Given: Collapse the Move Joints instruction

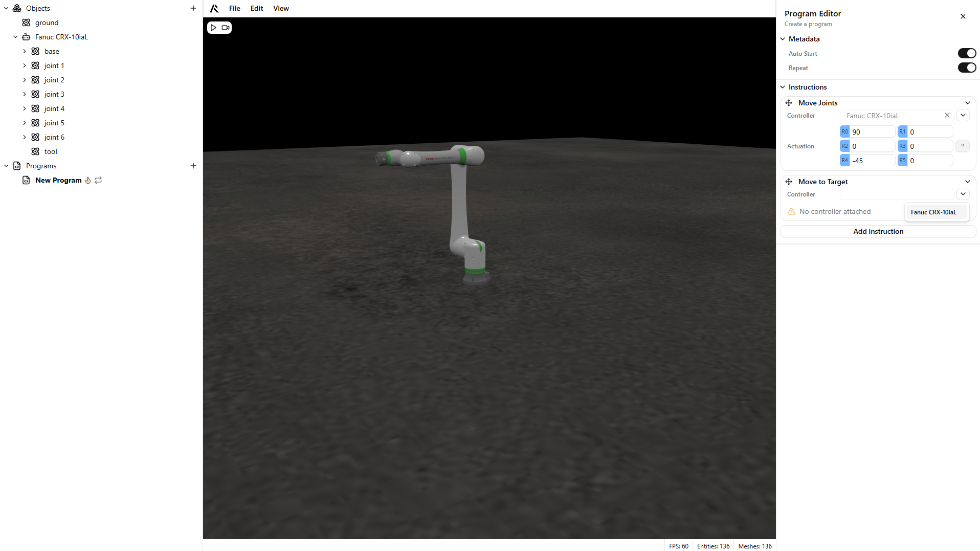Looking at the screenshot, I should coord(967,103).
